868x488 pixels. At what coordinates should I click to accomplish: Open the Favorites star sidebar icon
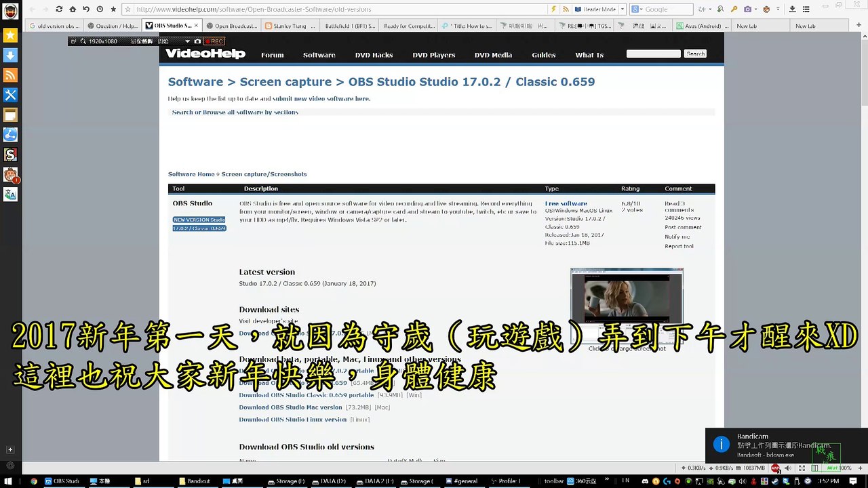coord(10,35)
